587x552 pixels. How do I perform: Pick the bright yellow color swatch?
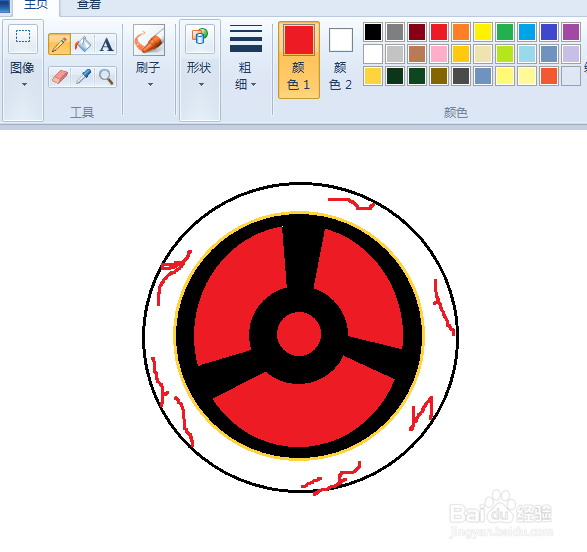point(483,32)
